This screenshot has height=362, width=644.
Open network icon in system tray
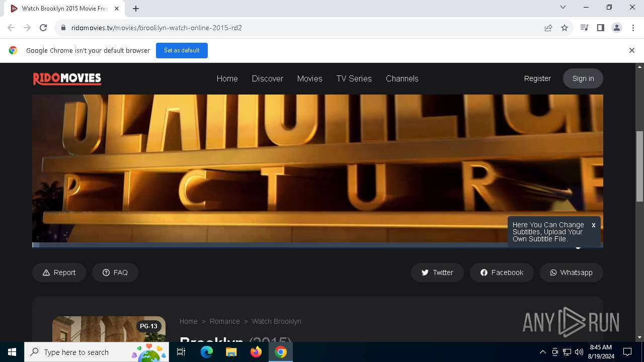(x=567, y=352)
